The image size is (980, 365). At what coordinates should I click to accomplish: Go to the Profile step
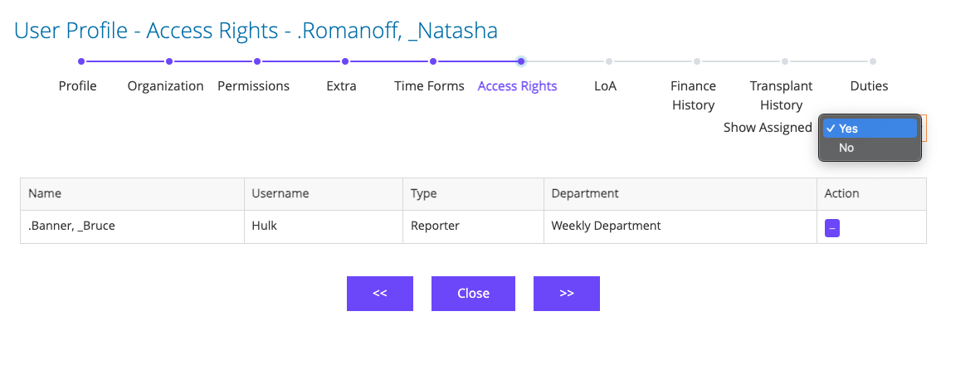pos(77,86)
